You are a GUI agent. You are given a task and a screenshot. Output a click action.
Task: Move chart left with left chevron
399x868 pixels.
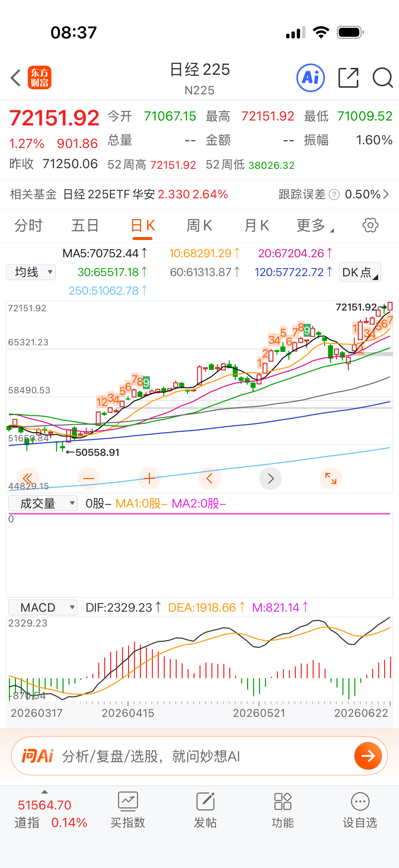tap(209, 478)
